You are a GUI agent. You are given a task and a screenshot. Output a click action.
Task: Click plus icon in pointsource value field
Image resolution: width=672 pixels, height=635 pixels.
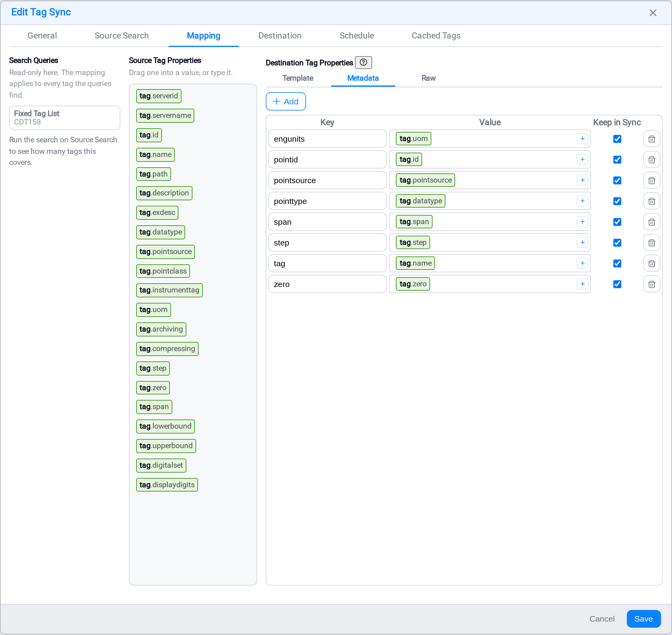coord(582,180)
